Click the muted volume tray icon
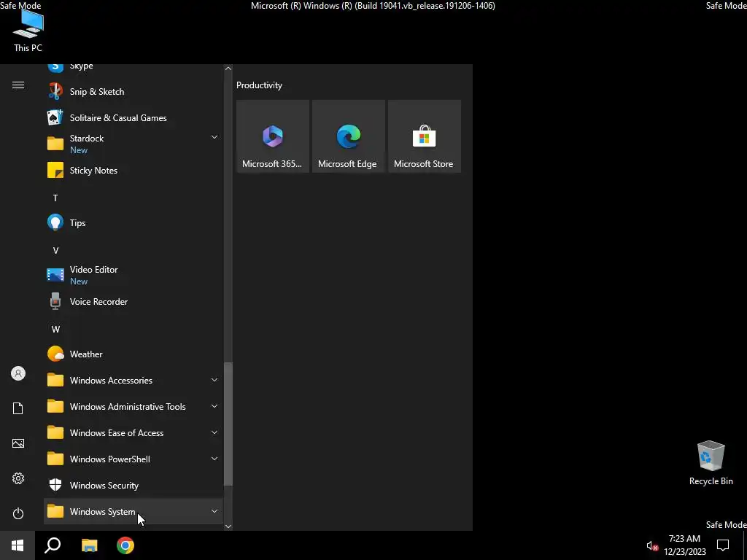Screen dimensions: 747x560 tap(652, 545)
